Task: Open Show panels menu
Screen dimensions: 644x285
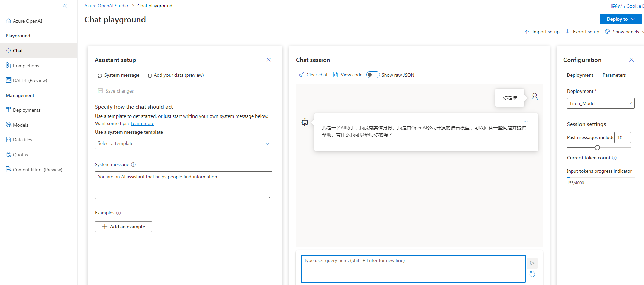Action: [x=624, y=32]
